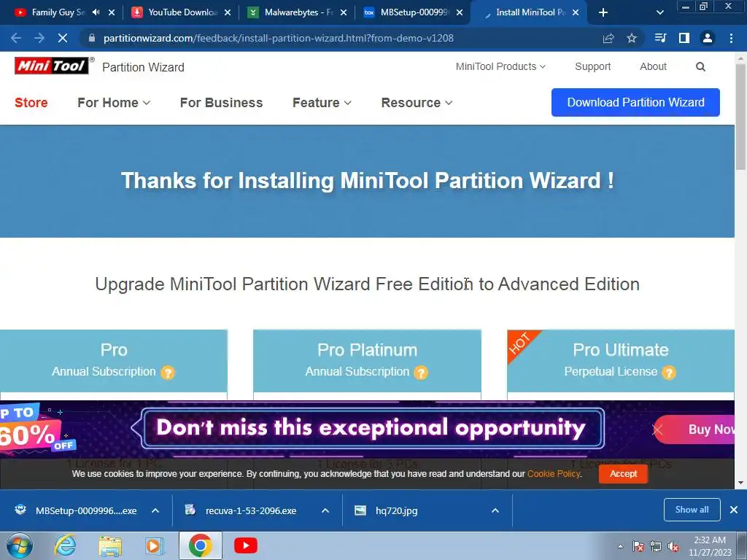Click the taskbar clock and date
Viewport: 747px width, 560px height.
click(710, 546)
